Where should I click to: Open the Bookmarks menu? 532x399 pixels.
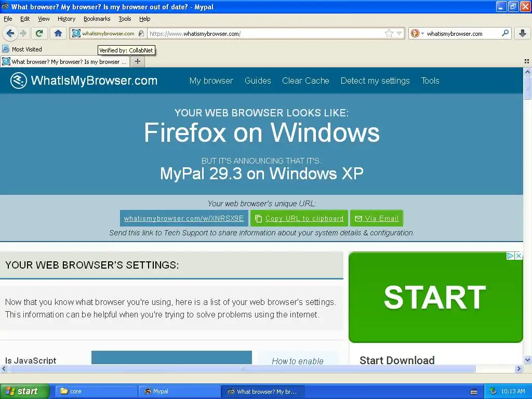point(97,19)
